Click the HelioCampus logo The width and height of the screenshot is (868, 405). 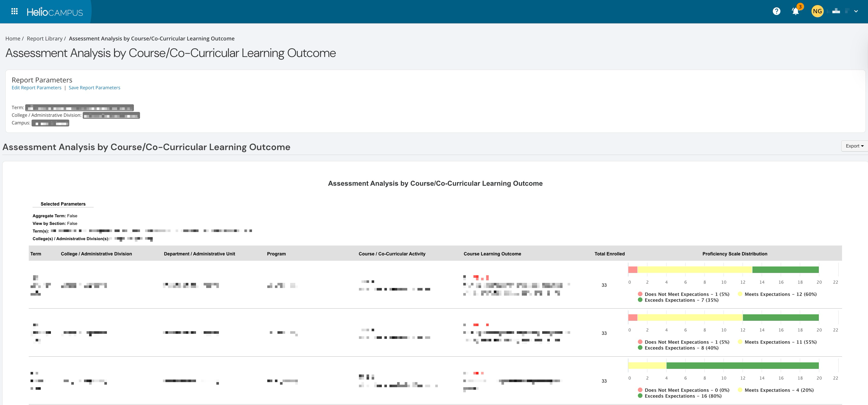pos(54,12)
